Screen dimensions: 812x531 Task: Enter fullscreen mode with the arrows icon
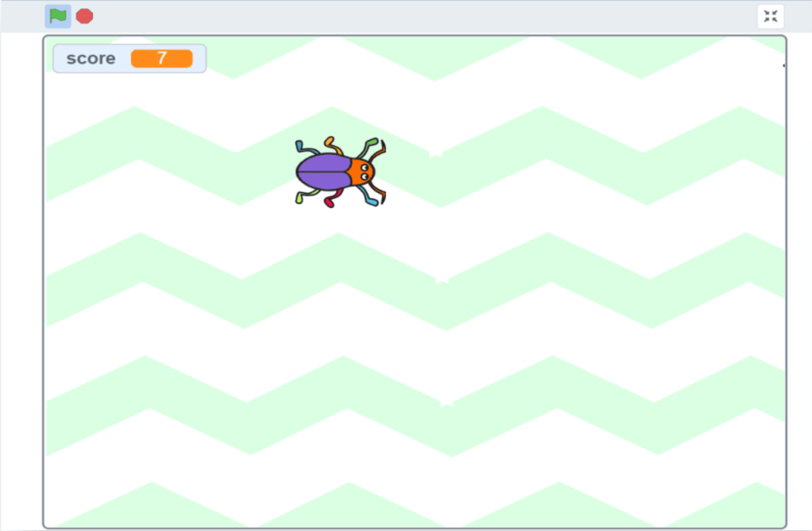pos(771,15)
